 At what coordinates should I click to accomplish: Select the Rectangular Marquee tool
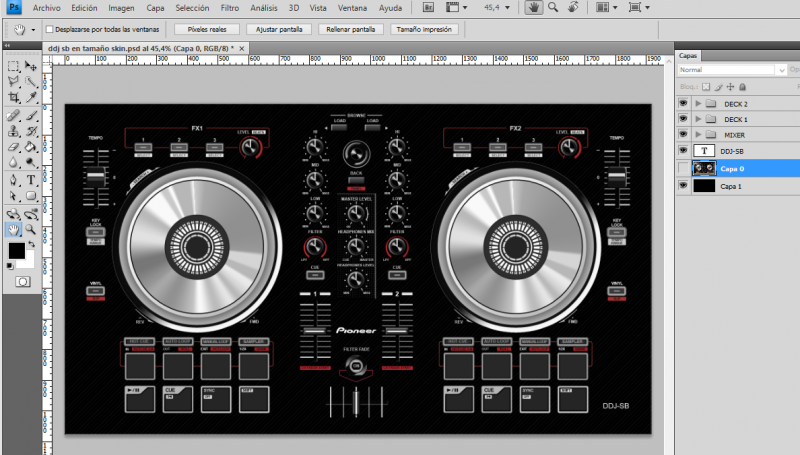(14, 66)
